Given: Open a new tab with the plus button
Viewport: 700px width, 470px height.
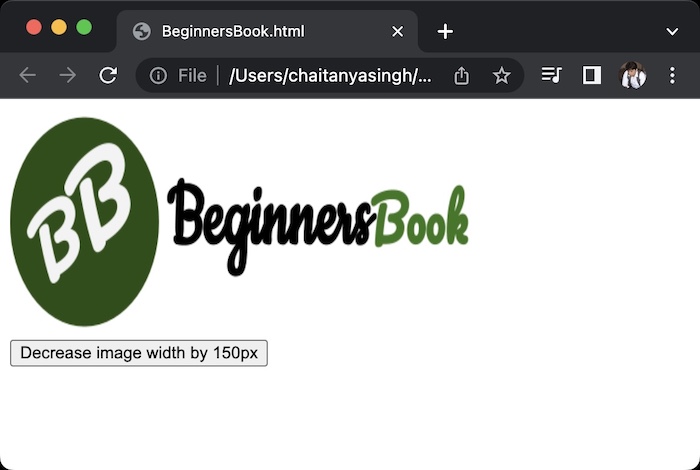Looking at the screenshot, I should pos(445,32).
